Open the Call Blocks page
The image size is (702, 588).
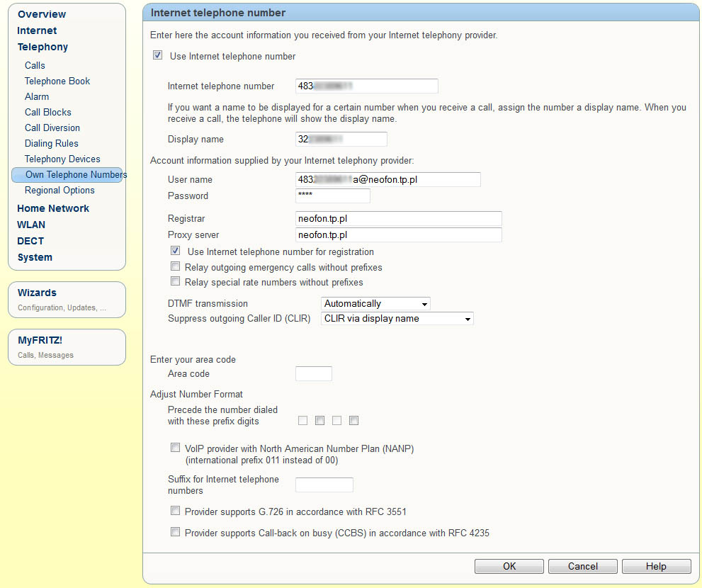pos(48,113)
